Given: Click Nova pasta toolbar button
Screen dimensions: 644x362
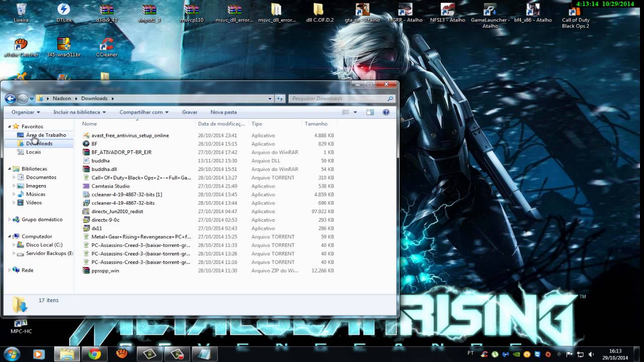Looking at the screenshot, I should click(x=223, y=112).
